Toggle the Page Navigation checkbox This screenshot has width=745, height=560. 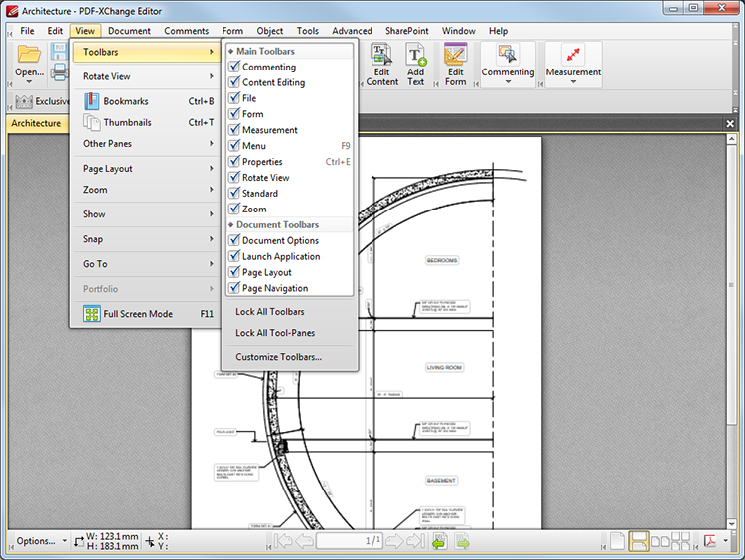pos(234,288)
